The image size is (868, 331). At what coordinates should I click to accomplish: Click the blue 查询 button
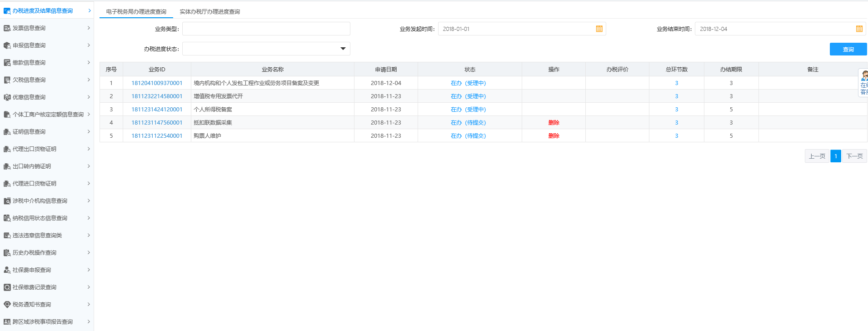(x=848, y=49)
